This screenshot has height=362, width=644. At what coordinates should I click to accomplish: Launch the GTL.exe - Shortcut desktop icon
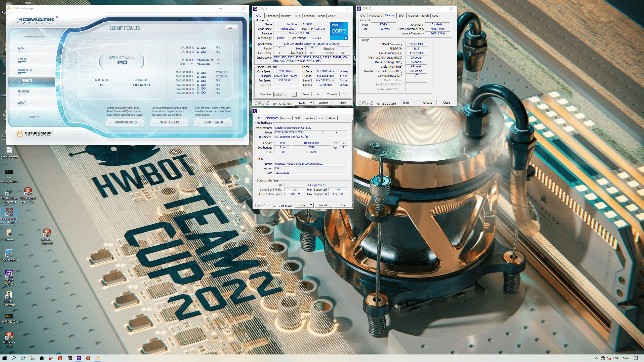pos(47,236)
